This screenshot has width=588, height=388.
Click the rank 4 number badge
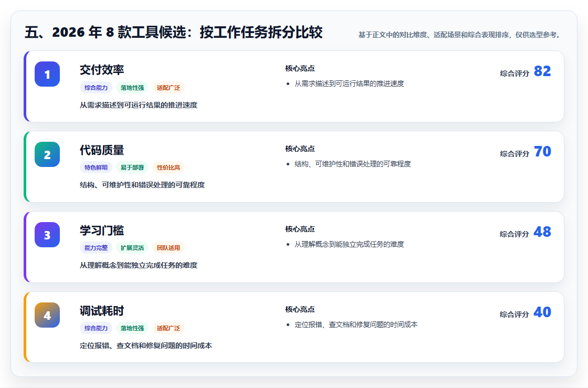click(47, 315)
